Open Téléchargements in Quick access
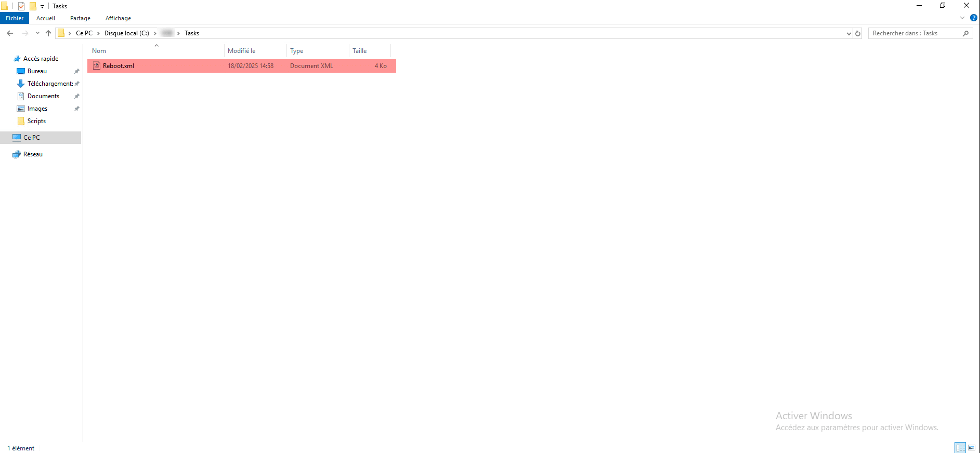The height and width of the screenshot is (453, 980). click(x=50, y=84)
